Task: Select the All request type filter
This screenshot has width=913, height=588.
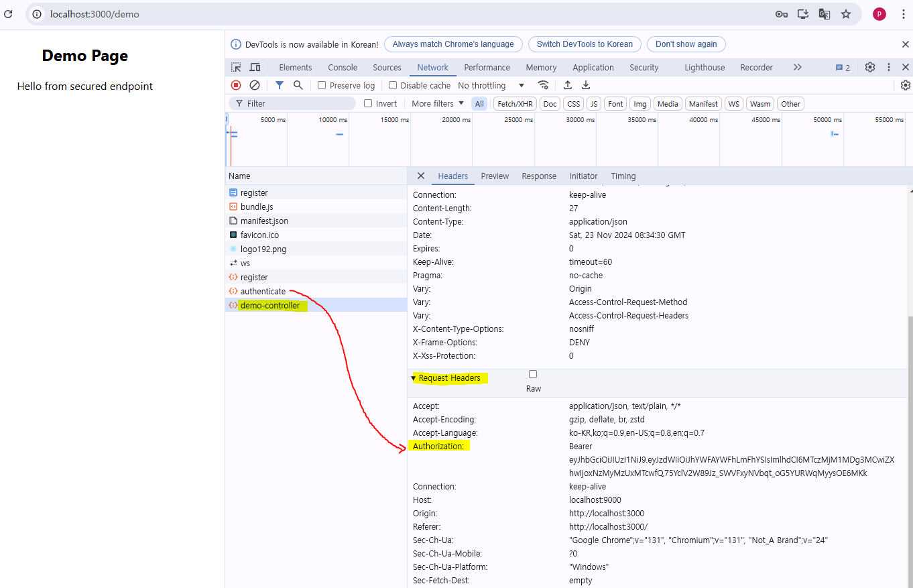Action: click(479, 103)
